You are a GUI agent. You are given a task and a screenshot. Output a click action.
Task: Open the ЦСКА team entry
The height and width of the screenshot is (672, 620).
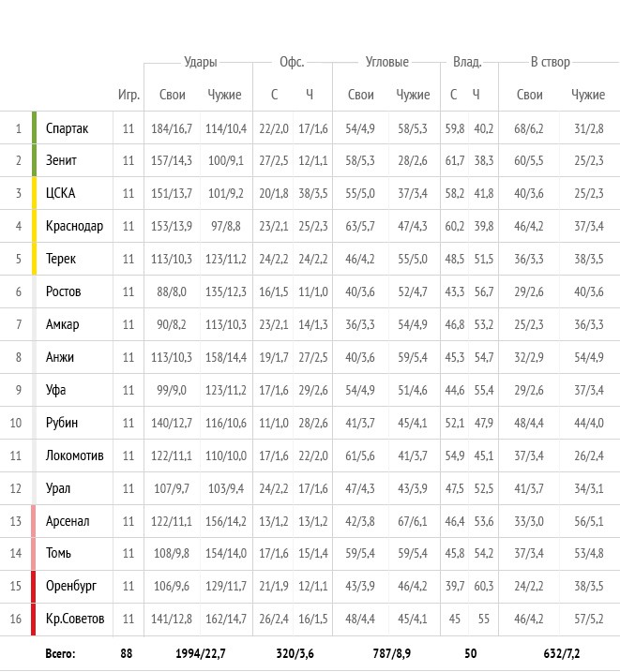[60, 193]
